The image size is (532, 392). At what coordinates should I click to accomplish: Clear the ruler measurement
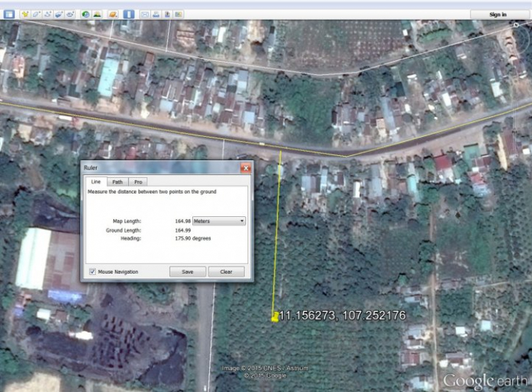[226, 271]
